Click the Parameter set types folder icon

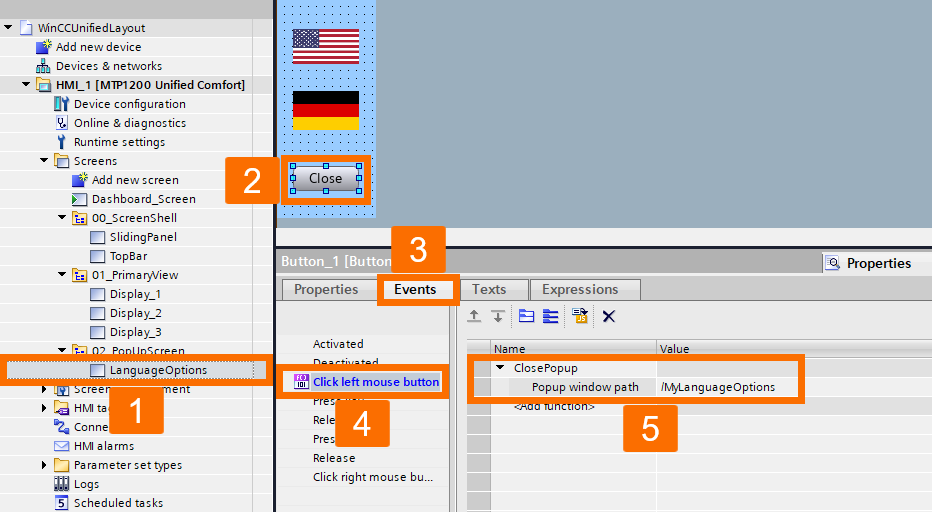[x=61, y=465]
